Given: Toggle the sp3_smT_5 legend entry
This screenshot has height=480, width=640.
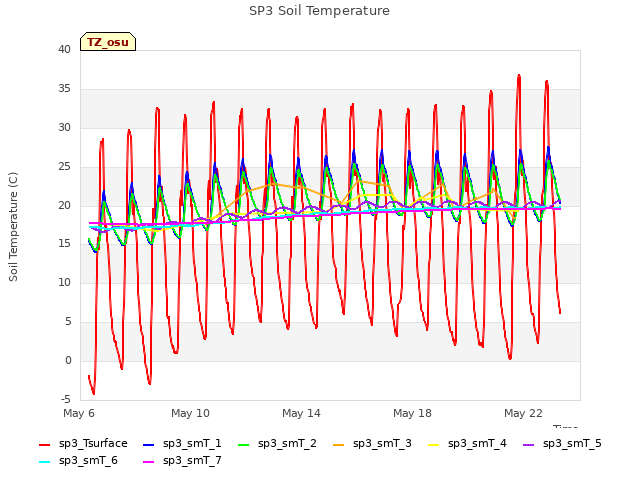Looking at the screenshot, I should pyautogui.click(x=562, y=444).
